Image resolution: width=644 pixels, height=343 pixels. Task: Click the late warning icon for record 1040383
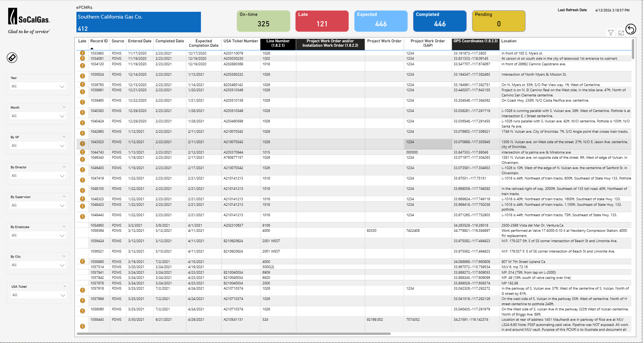click(x=82, y=112)
